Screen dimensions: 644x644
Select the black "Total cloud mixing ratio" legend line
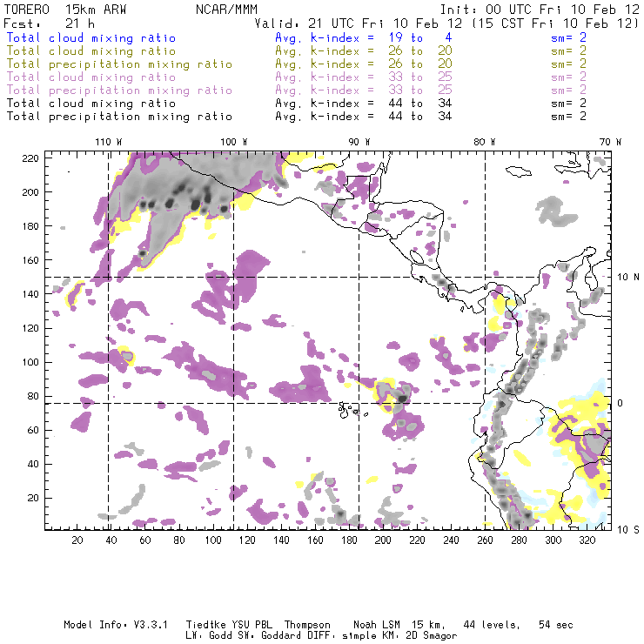click(x=91, y=103)
